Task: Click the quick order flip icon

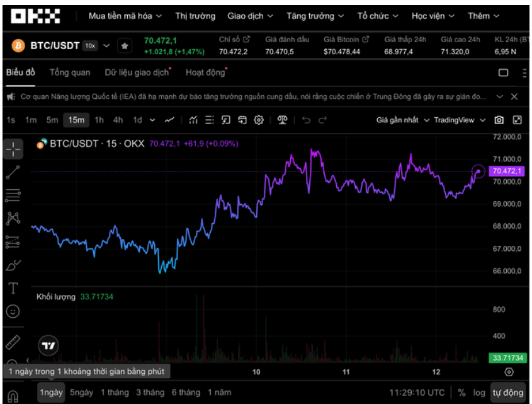Action: pos(226,120)
